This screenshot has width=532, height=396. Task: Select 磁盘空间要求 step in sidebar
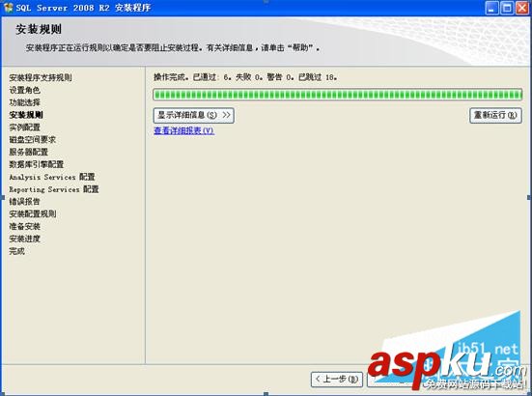click(32, 139)
